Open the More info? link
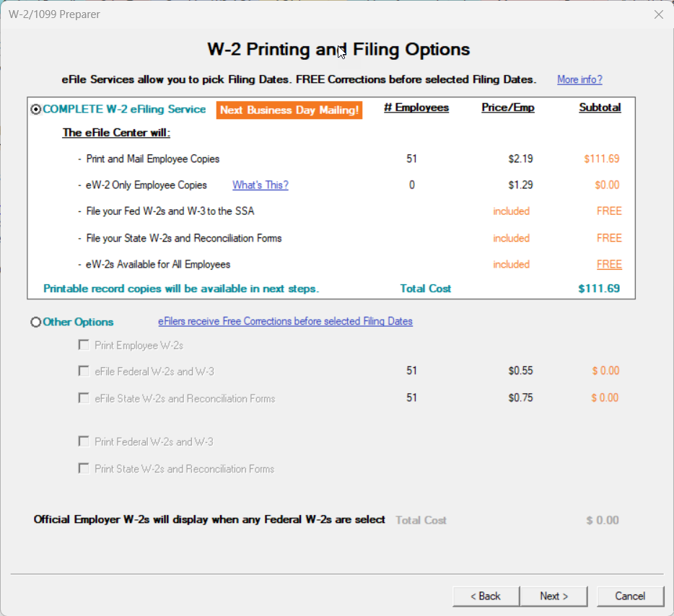The image size is (674, 616). pos(579,79)
